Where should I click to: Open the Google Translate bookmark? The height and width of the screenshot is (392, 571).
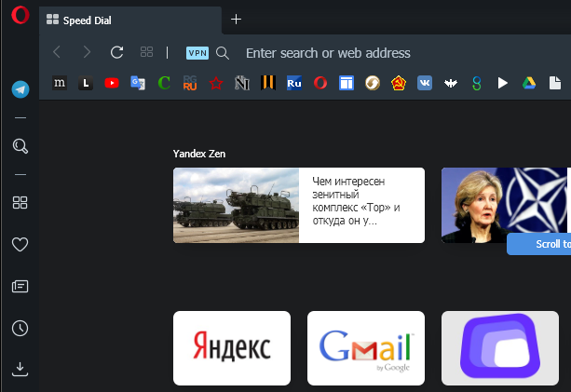coord(138,84)
